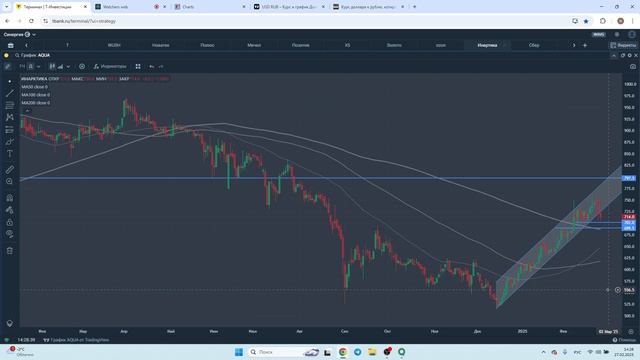Screen dimensions: 640x360
Task: Add a new terminal tab with plus
Action: pyautogui.click(x=584, y=45)
